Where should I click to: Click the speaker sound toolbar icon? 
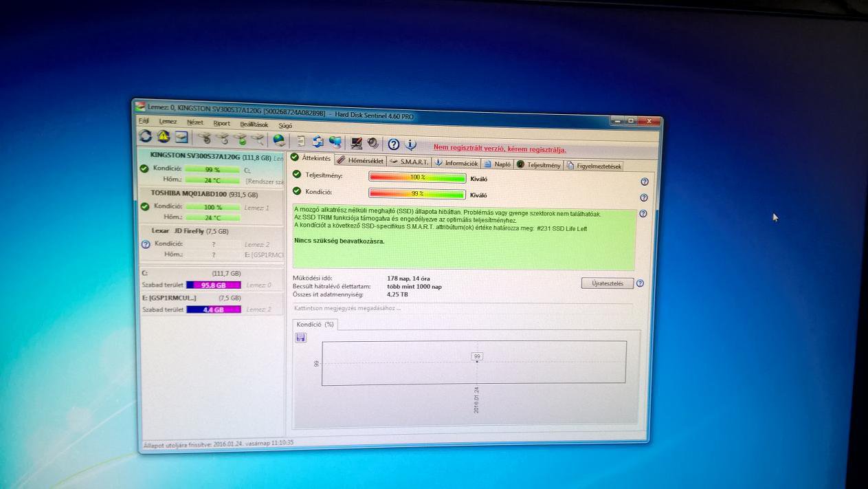372,143
